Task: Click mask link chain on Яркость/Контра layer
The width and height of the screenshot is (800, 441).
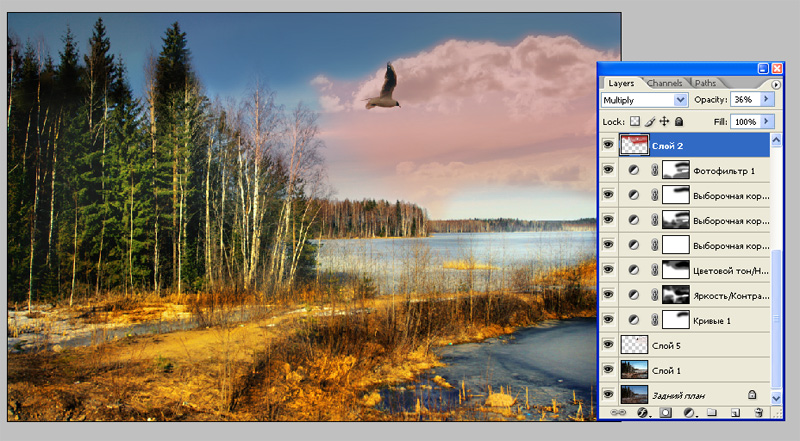Action: 655,295
